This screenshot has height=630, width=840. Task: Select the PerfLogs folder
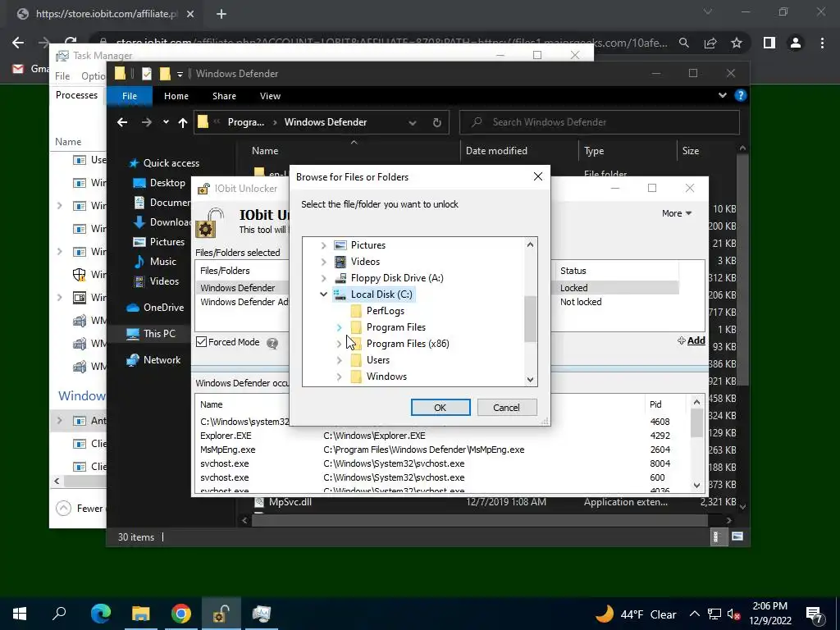pyautogui.click(x=386, y=311)
